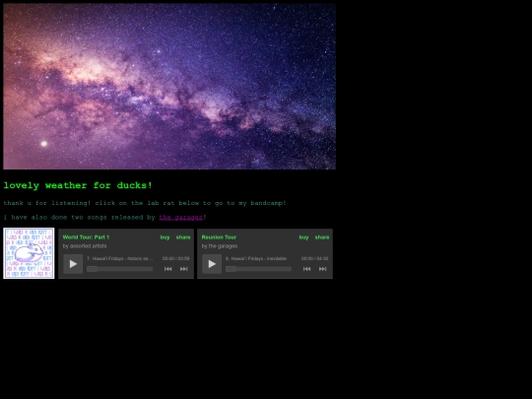Viewport: 532px width, 399px height.
Task: Play the Reunion Tour track
Action: [212, 264]
